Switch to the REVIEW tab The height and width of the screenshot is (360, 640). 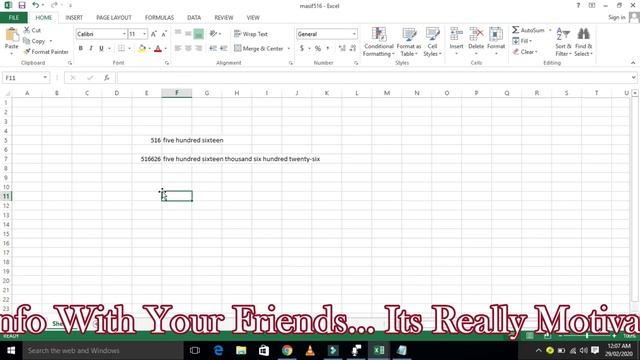tap(224, 18)
